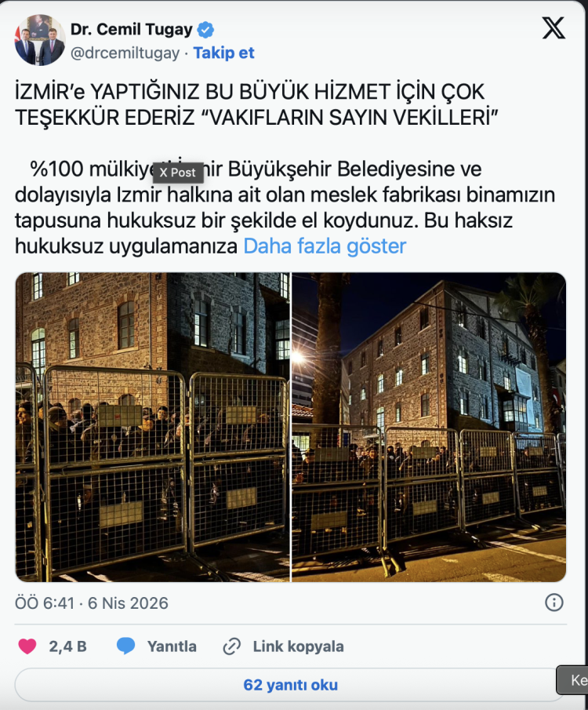Click the blue verified badge icon
Screen dimensions: 588x710
pos(205,30)
